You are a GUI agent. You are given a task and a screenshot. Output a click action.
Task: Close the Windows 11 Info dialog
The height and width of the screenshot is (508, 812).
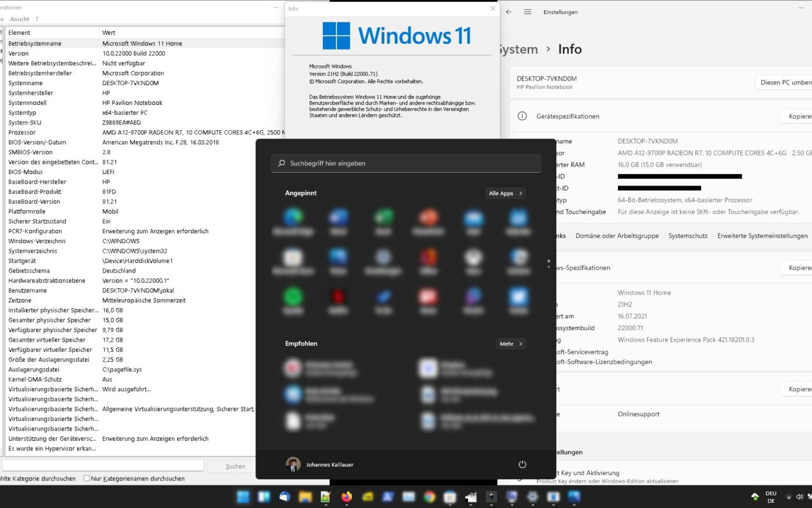(493, 9)
